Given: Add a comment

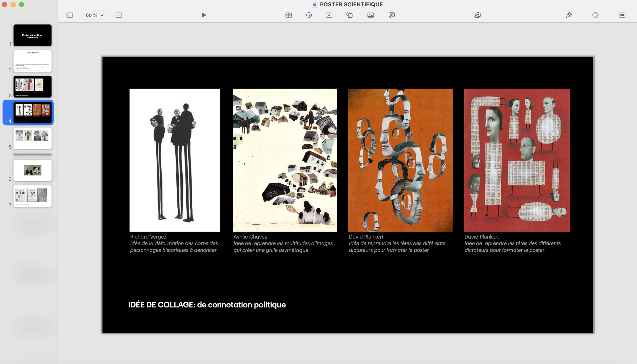Looking at the screenshot, I should [x=392, y=15].
